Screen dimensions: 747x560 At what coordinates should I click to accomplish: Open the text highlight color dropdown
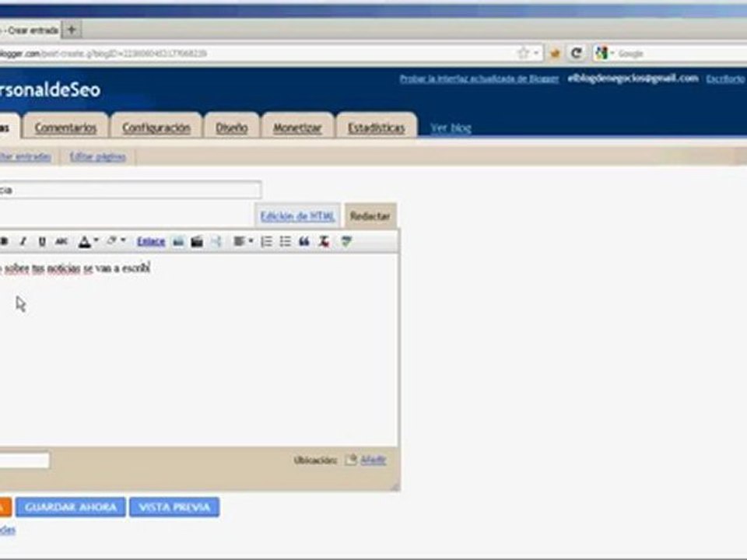(x=116, y=241)
